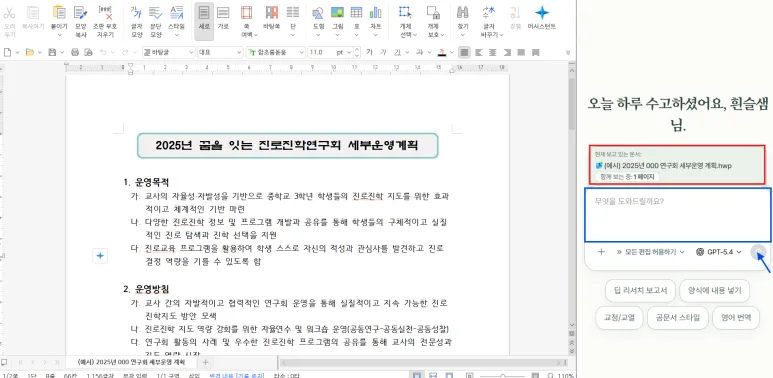Viewport: 773px width, 378px height.
Task: Open the 대표 language dropdown
Action: 220,52
